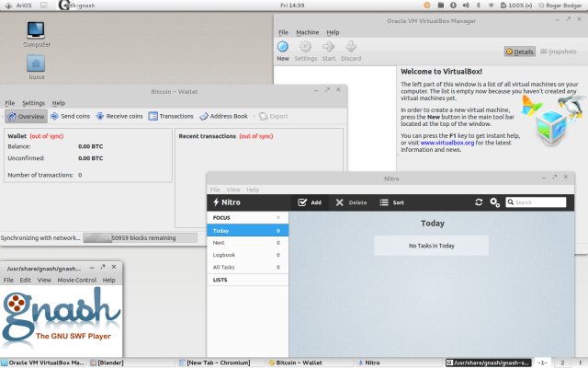Select the Logbook list in Nitro
588x368 pixels.
pos(247,255)
